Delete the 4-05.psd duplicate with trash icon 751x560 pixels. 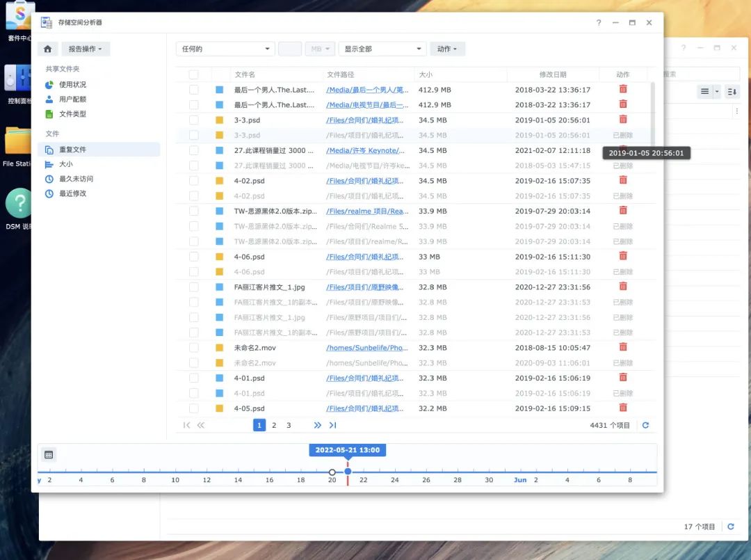(622, 408)
